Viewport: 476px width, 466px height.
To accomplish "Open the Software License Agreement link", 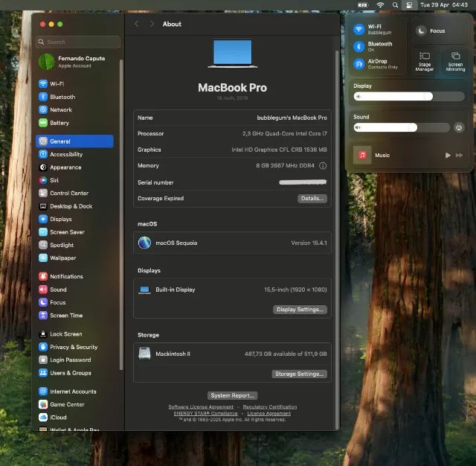I will [x=201, y=407].
